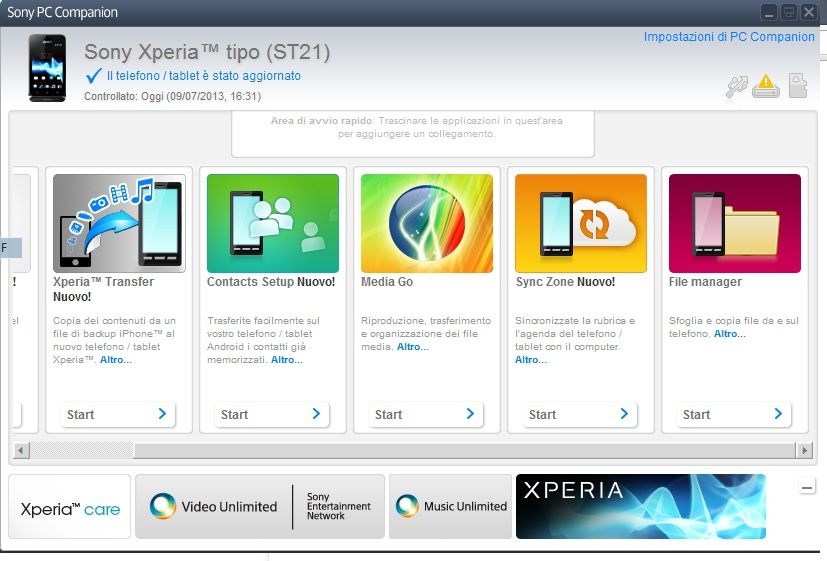Select the Media Go globe icon
The image size is (827, 561).
[x=427, y=223]
